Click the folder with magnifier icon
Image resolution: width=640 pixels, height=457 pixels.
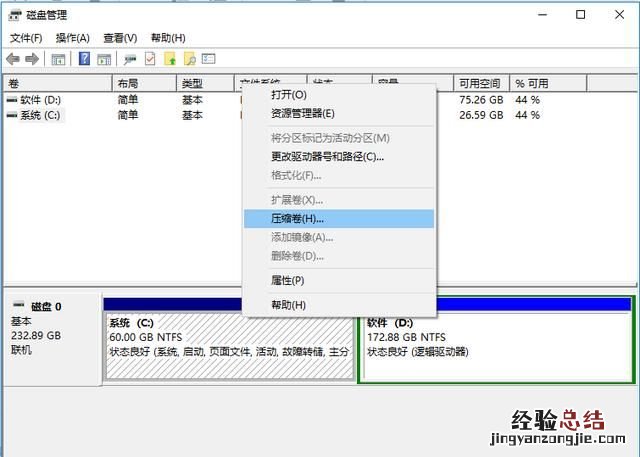(190, 59)
